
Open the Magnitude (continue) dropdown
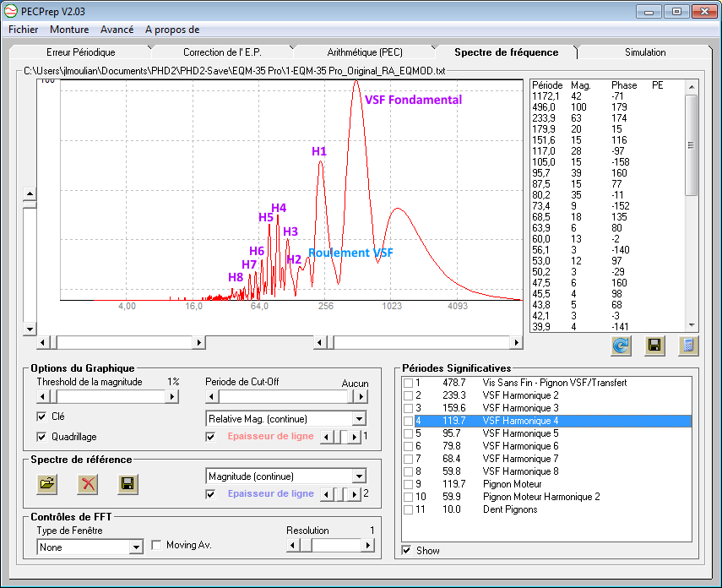coord(359,476)
